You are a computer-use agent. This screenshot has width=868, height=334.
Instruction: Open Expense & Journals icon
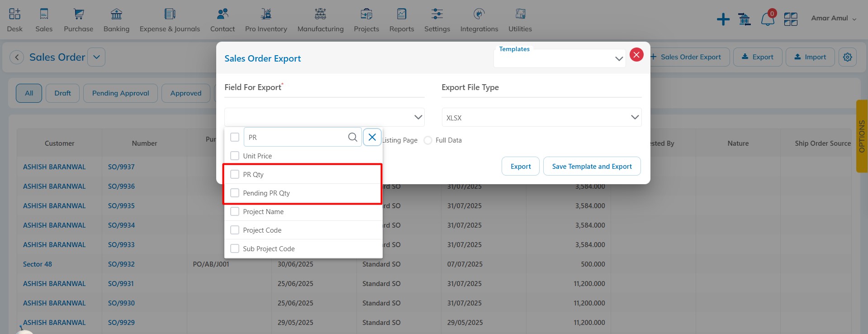coord(170,14)
